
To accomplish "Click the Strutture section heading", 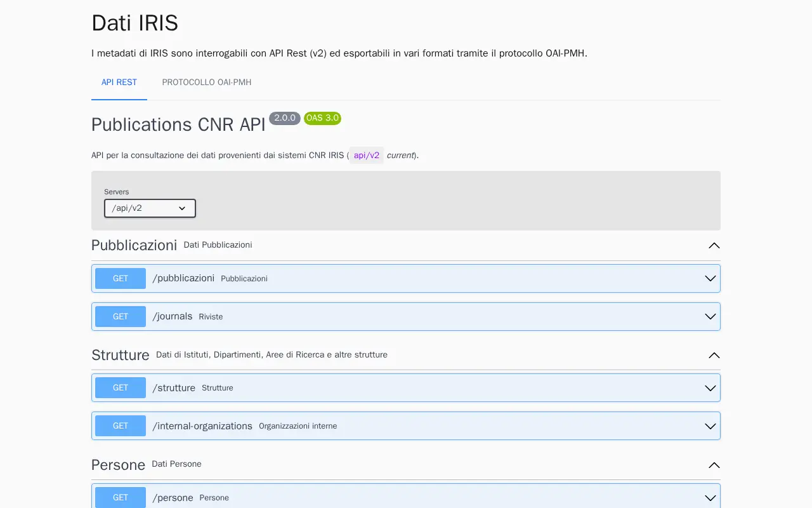I will tap(121, 355).
